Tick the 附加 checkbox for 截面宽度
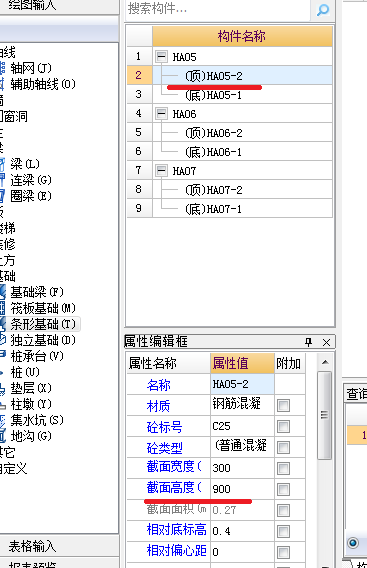Viewport: 367px width, 568px height. (x=283, y=468)
